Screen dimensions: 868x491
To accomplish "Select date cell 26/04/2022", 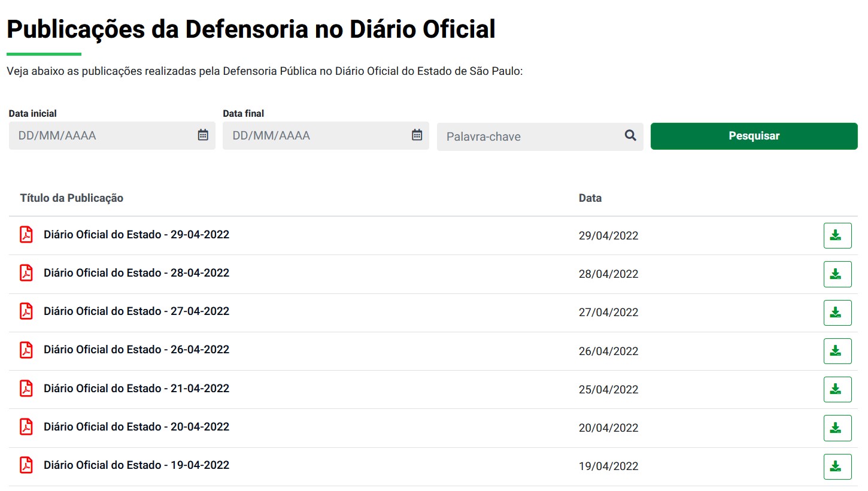I will pos(609,351).
